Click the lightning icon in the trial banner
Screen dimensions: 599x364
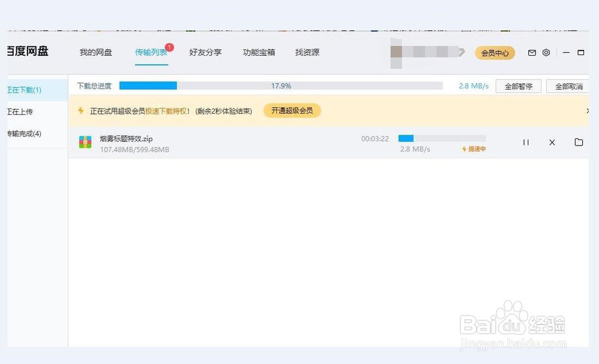(x=81, y=110)
